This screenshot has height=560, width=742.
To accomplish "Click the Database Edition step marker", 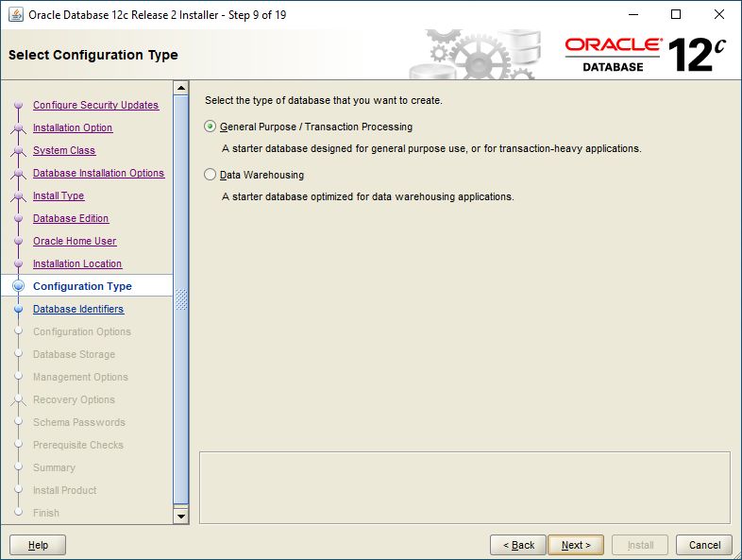I will pyautogui.click(x=19, y=218).
